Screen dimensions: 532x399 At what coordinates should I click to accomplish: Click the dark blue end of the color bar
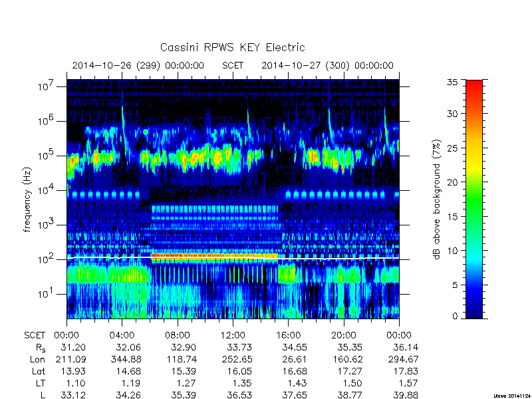point(474,311)
